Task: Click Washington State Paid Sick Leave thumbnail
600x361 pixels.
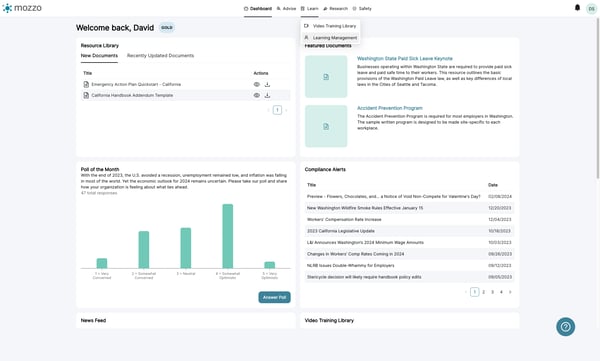Action: pos(326,77)
